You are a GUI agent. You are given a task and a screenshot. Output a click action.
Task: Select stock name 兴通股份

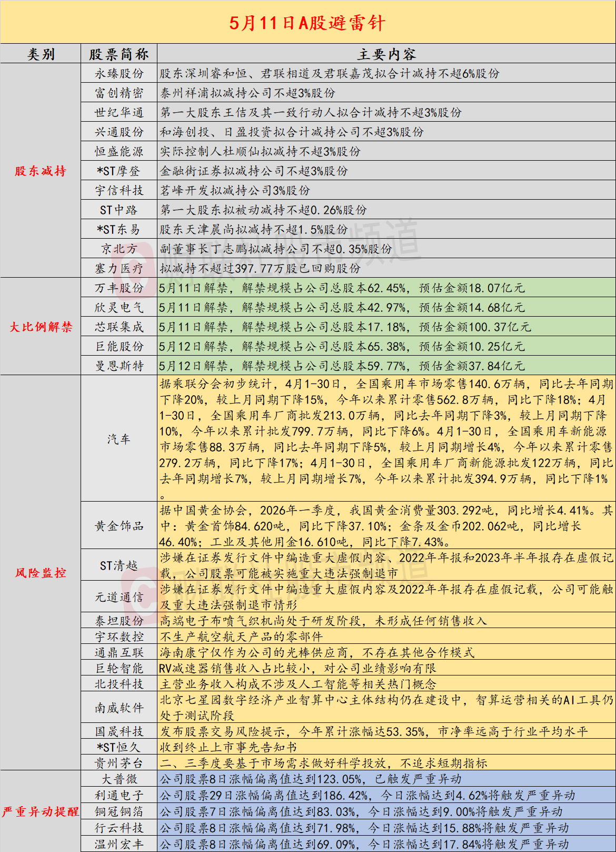click(119, 132)
